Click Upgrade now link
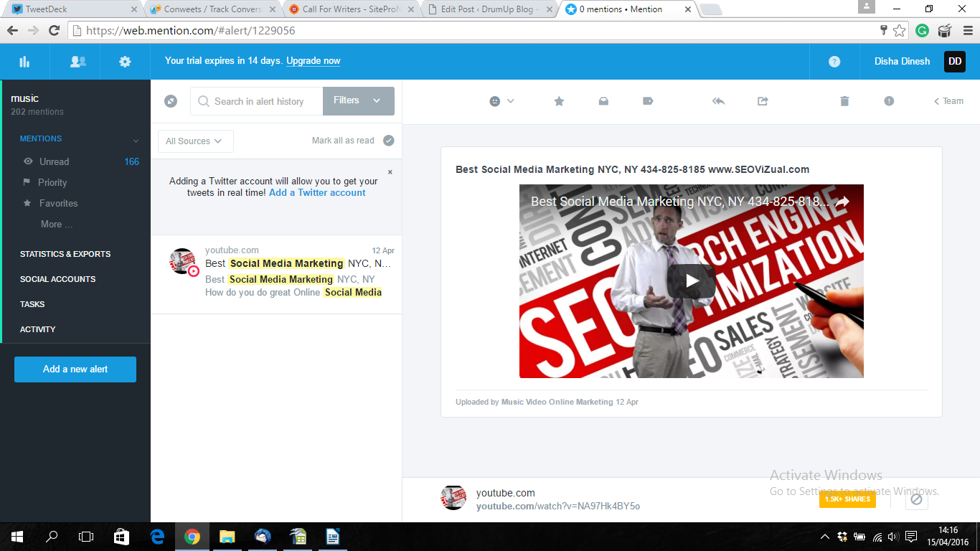This screenshot has height=551, width=980. point(314,61)
